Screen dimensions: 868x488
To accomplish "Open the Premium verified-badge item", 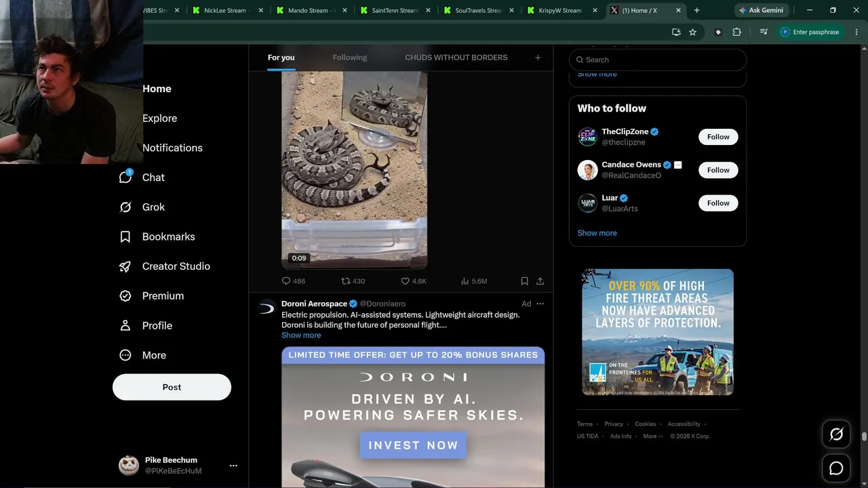I will click(x=125, y=296).
